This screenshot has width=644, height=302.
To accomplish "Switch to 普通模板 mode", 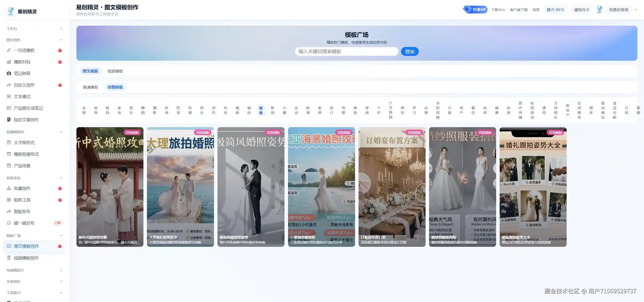I will 91,87.
